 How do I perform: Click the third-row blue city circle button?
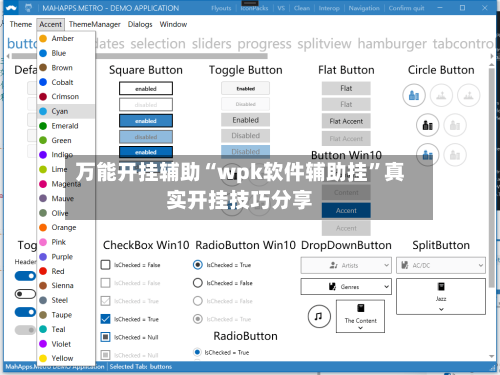[x=428, y=155]
